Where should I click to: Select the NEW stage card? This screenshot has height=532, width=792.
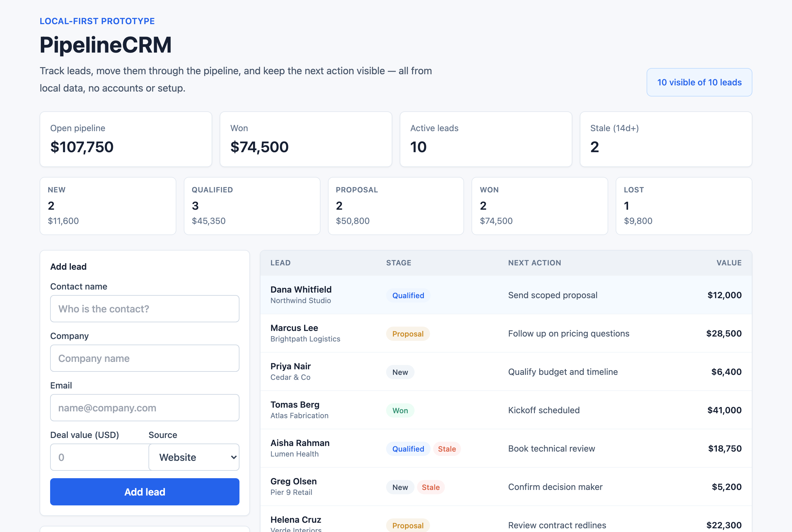[108, 206]
